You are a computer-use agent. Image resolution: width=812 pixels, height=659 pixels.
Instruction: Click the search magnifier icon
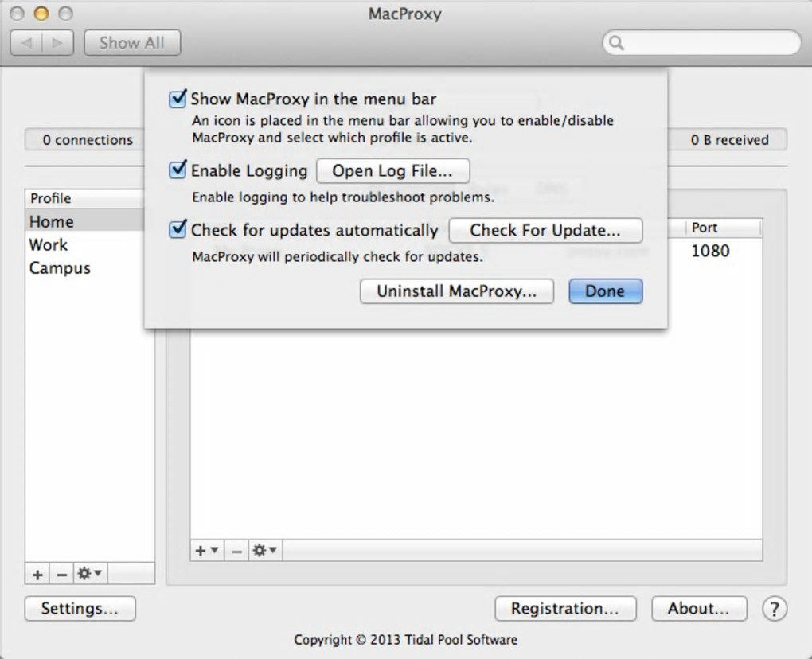(616, 42)
